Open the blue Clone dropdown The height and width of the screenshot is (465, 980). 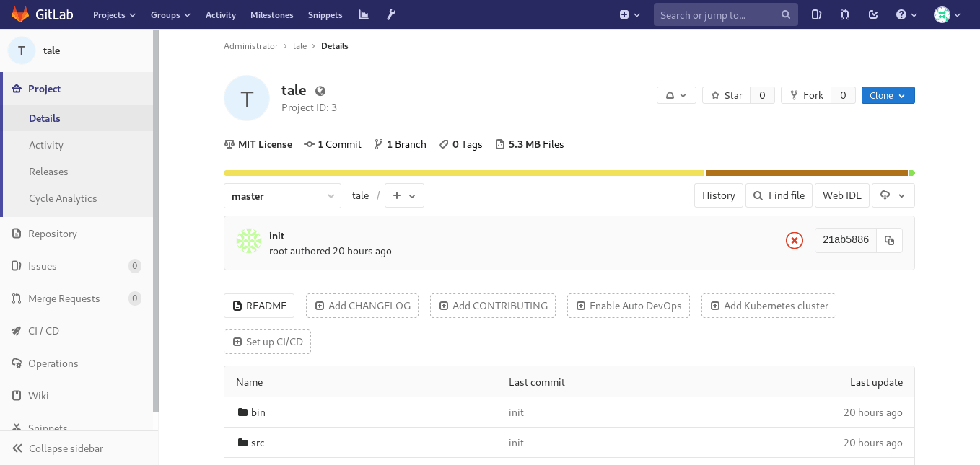point(888,95)
